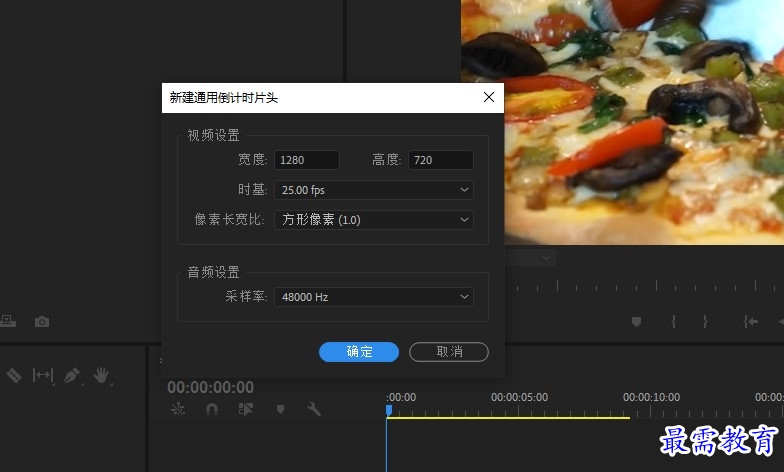Image resolution: width=784 pixels, height=472 pixels.
Task: Click the 宽度: label
Action: tap(252, 160)
